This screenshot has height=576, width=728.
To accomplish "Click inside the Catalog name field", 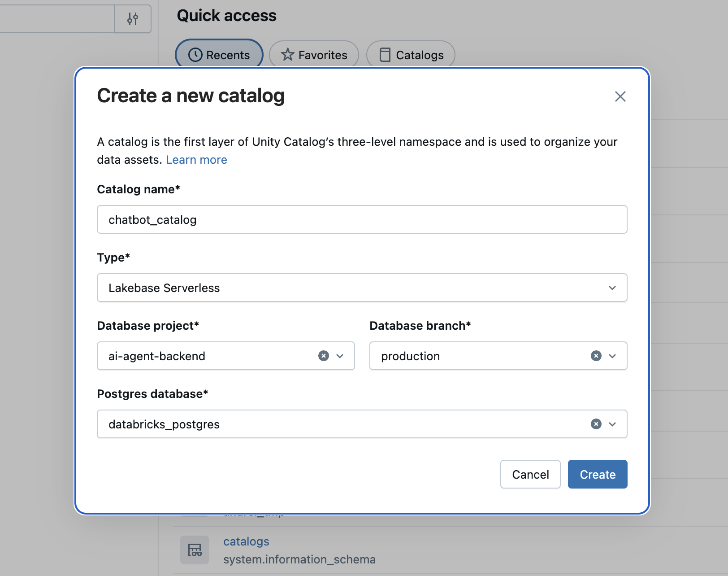I will 362,219.
